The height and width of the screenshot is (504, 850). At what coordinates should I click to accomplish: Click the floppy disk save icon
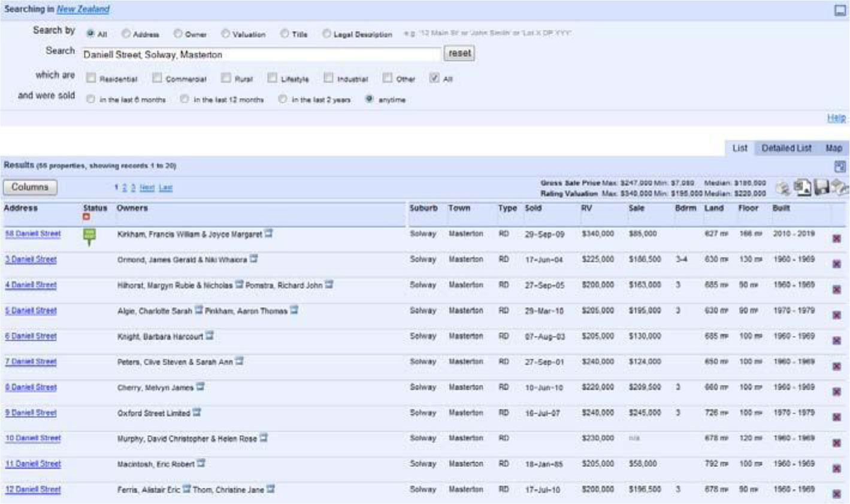point(822,188)
